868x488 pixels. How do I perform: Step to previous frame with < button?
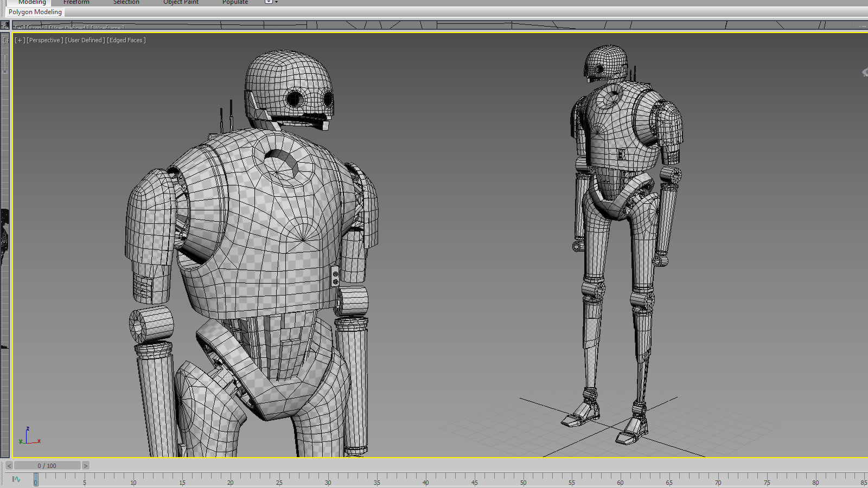tap(9, 466)
